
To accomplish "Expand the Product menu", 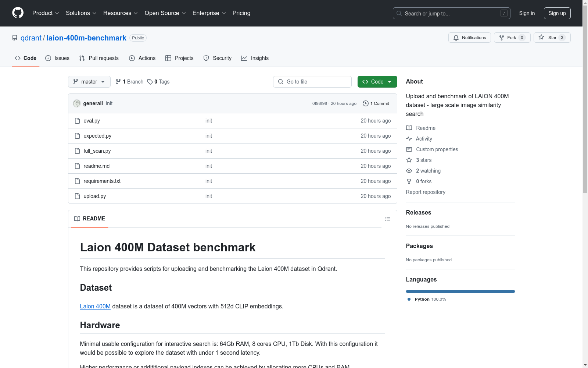I will 46,13.
